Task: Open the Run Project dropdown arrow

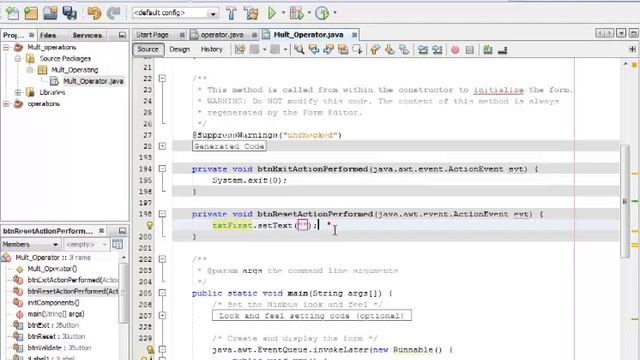Action: tap(283, 13)
